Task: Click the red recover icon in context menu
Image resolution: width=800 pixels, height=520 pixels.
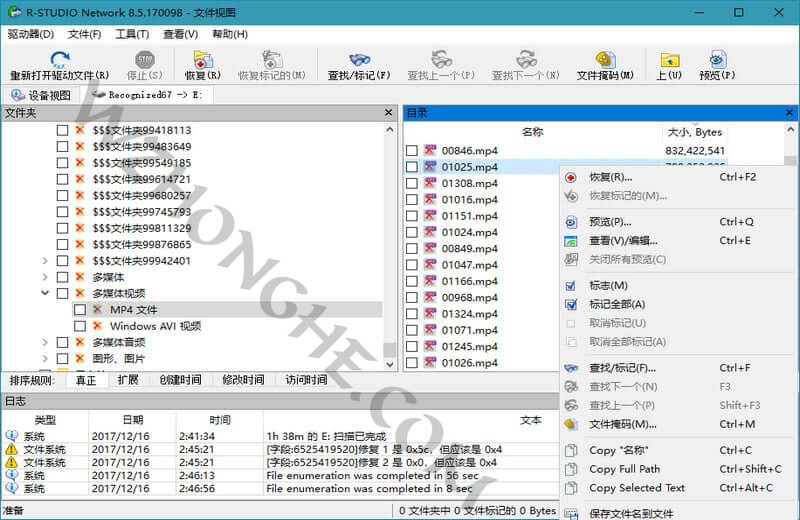Action: point(571,177)
